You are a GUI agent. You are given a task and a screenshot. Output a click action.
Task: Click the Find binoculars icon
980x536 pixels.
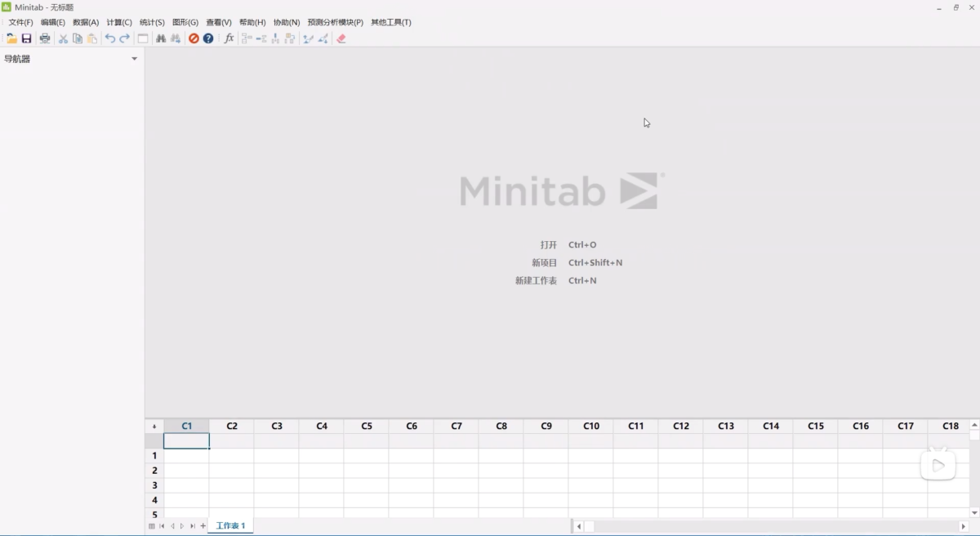click(161, 38)
